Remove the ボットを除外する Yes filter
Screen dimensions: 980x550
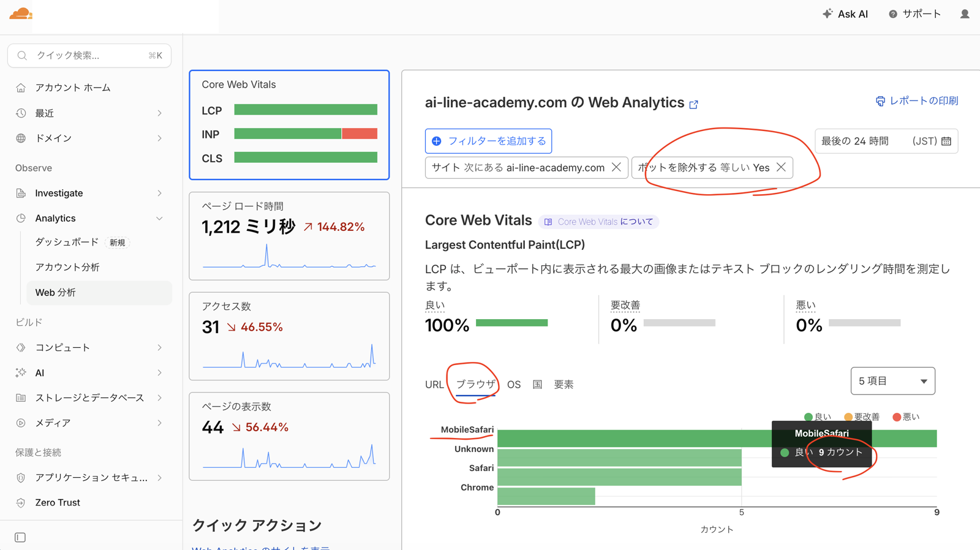781,167
